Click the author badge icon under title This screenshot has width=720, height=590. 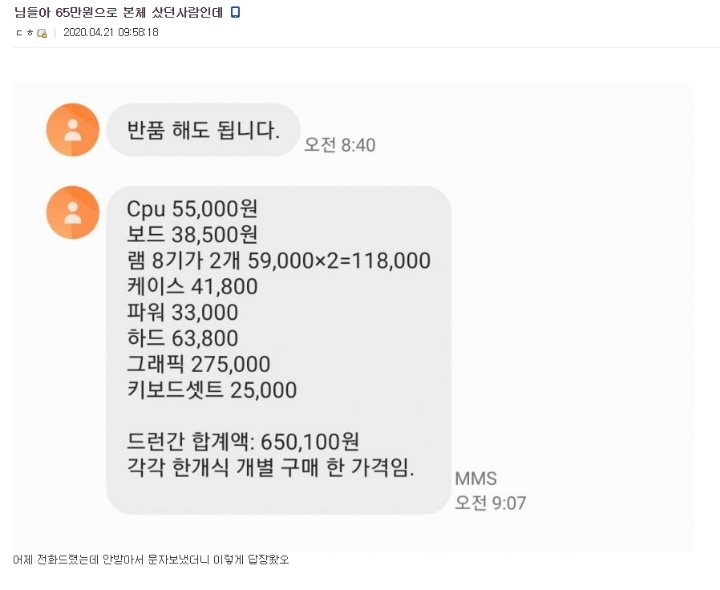(x=42, y=33)
